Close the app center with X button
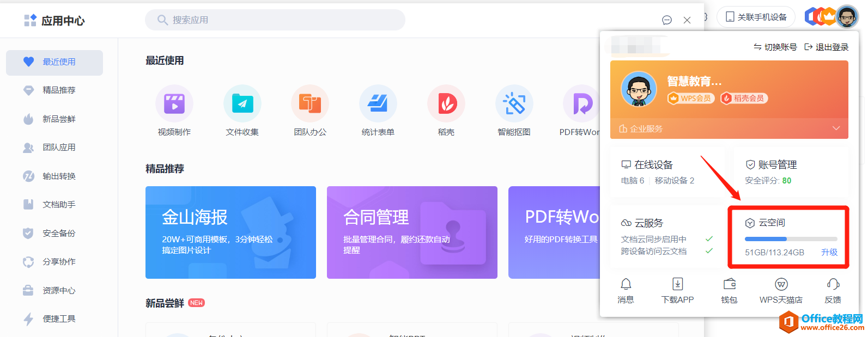 (x=687, y=20)
